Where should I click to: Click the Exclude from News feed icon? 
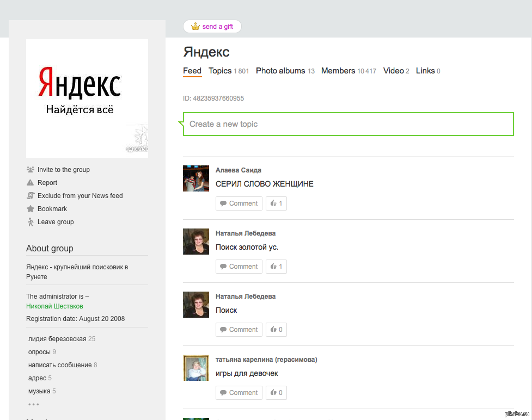(x=30, y=196)
